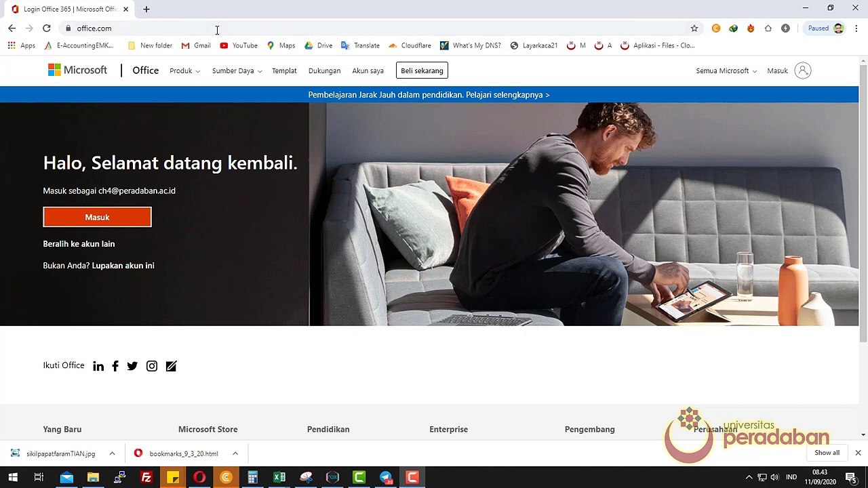Open the Instagram icon link
The height and width of the screenshot is (488, 868).
point(152,366)
